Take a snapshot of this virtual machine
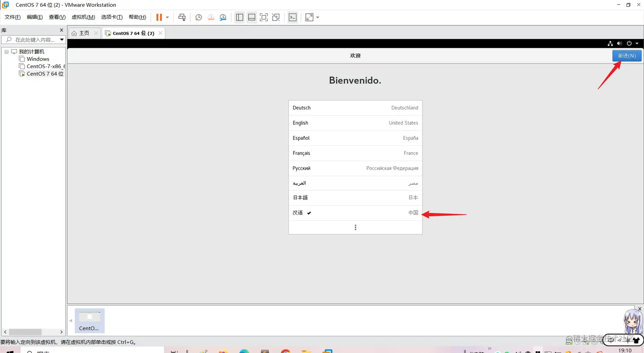644x353 pixels. [x=198, y=17]
